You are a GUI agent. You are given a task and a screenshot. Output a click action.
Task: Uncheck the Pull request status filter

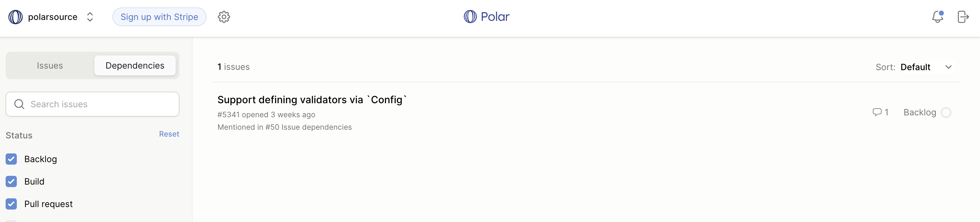click(x=11, y=204)
